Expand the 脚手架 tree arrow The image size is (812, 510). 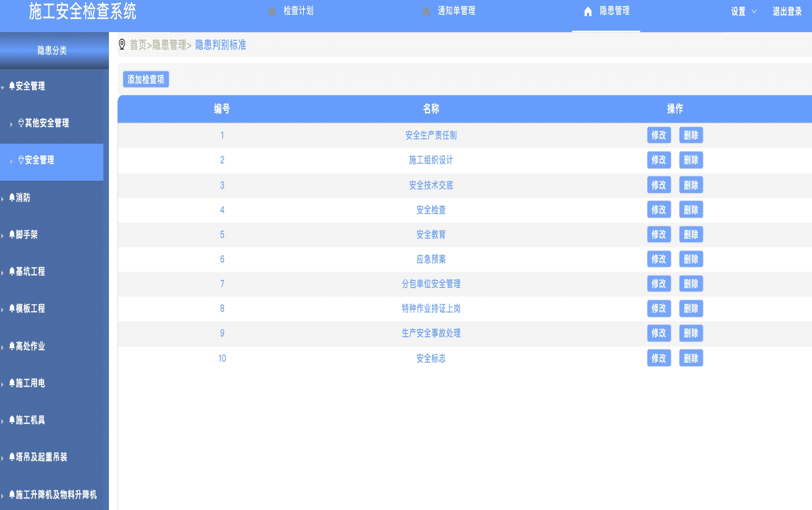click(x=3, y=236)
